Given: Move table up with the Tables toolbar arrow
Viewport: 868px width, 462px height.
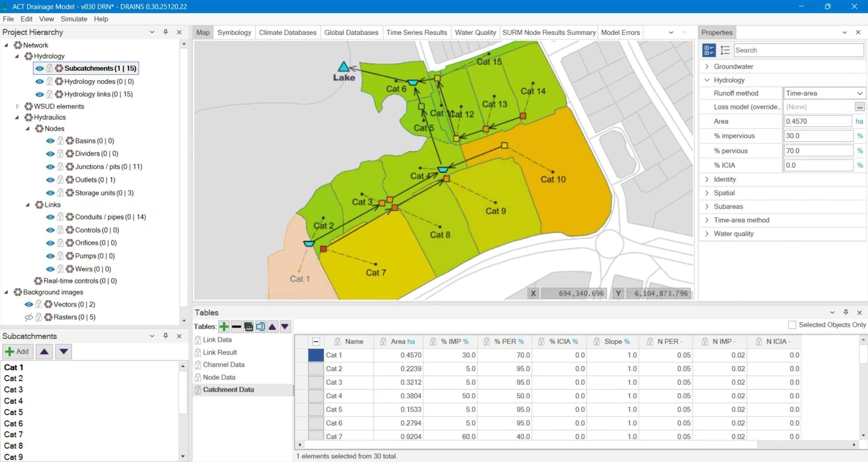Looking at the screenshot, I should click(x=272, y=327).
